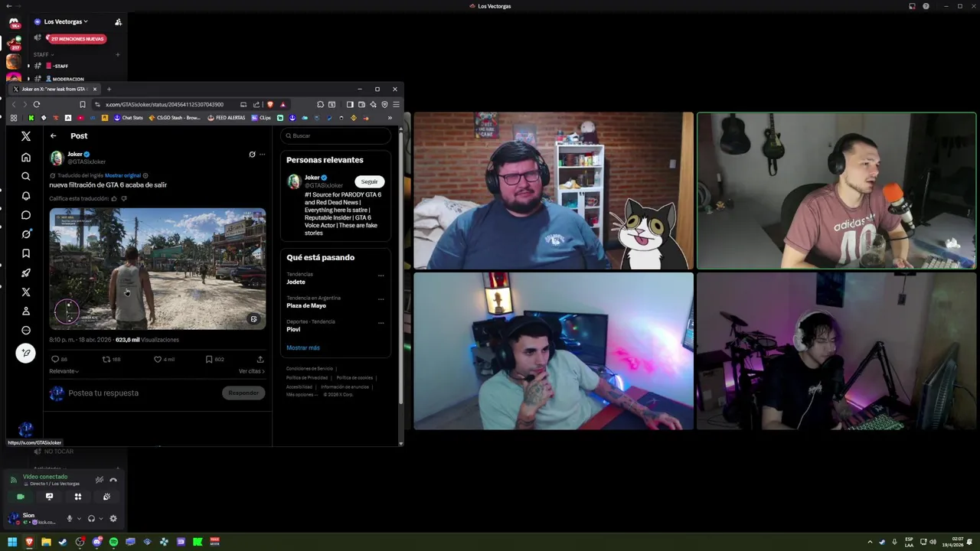Click the Buscar search field
The width and height of the screenshot is (980, 551).
point(335,135)
